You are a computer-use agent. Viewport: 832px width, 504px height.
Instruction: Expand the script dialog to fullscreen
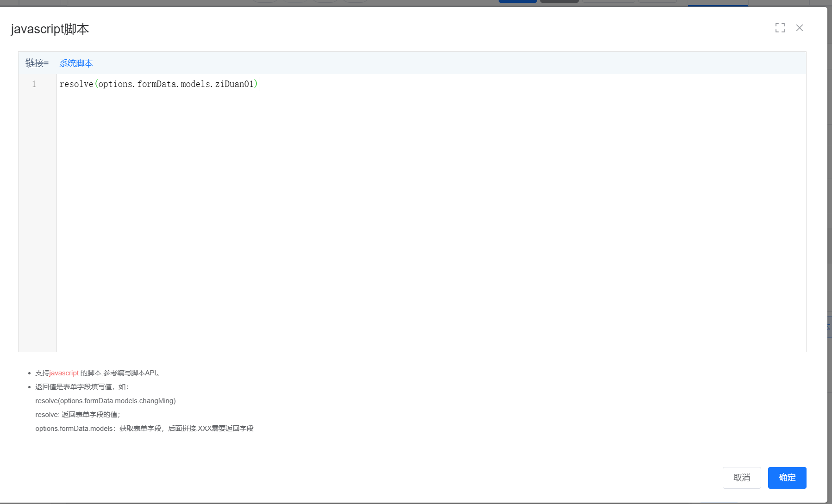780,28
